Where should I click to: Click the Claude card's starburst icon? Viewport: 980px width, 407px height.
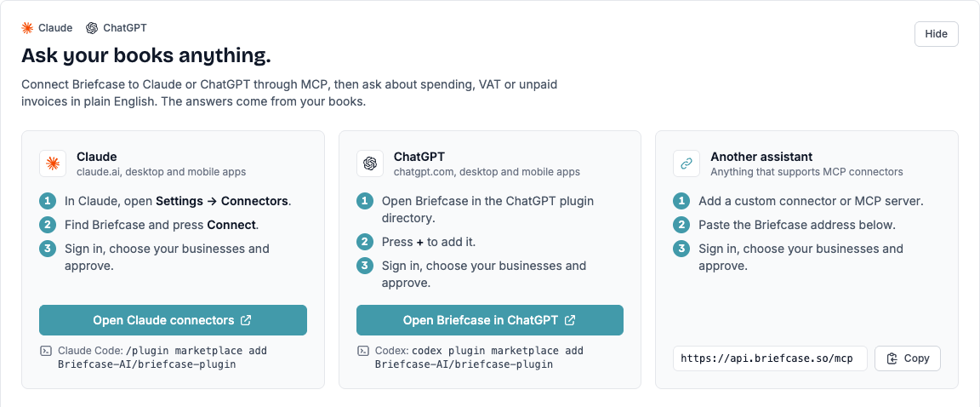pos(53,163)
